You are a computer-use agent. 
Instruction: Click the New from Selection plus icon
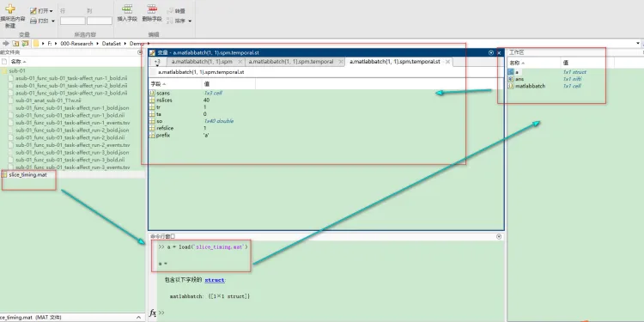(9, 9)
